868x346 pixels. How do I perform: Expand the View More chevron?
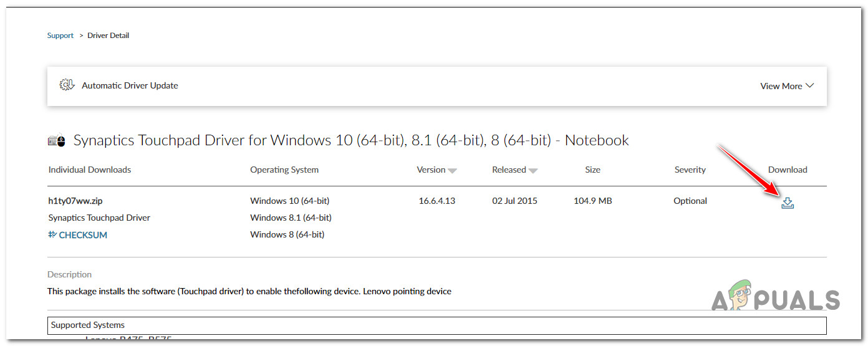tap(810, 85)
